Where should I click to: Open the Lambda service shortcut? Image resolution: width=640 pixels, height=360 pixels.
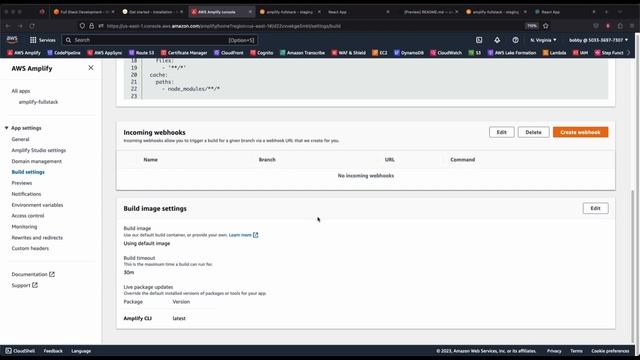[554, 53]
